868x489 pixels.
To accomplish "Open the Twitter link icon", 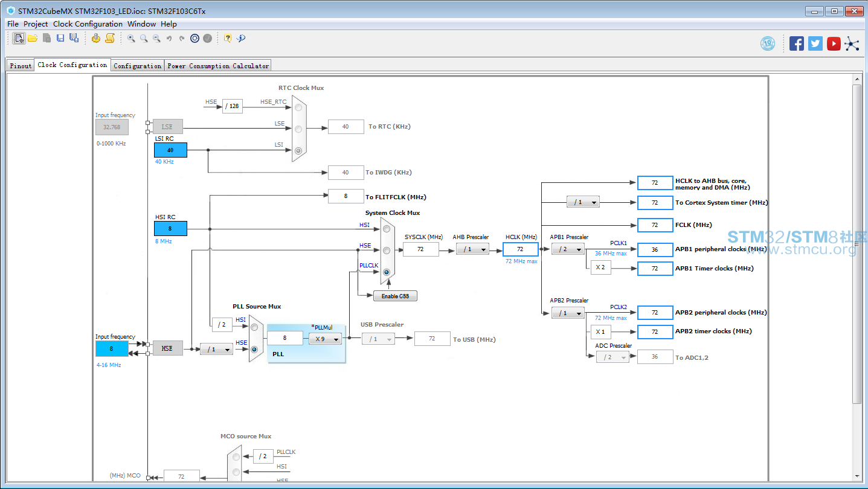I will point(815,43).
